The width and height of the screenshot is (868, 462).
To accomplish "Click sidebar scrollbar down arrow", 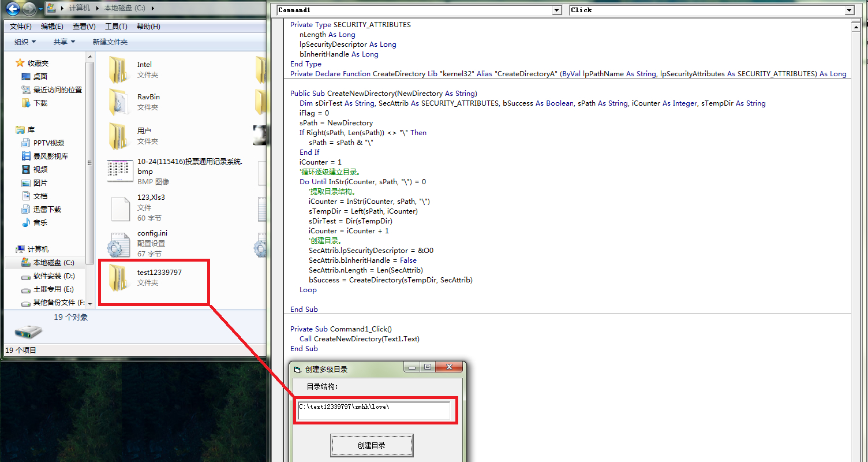I will pyautogui.click(x=90, y=303).
